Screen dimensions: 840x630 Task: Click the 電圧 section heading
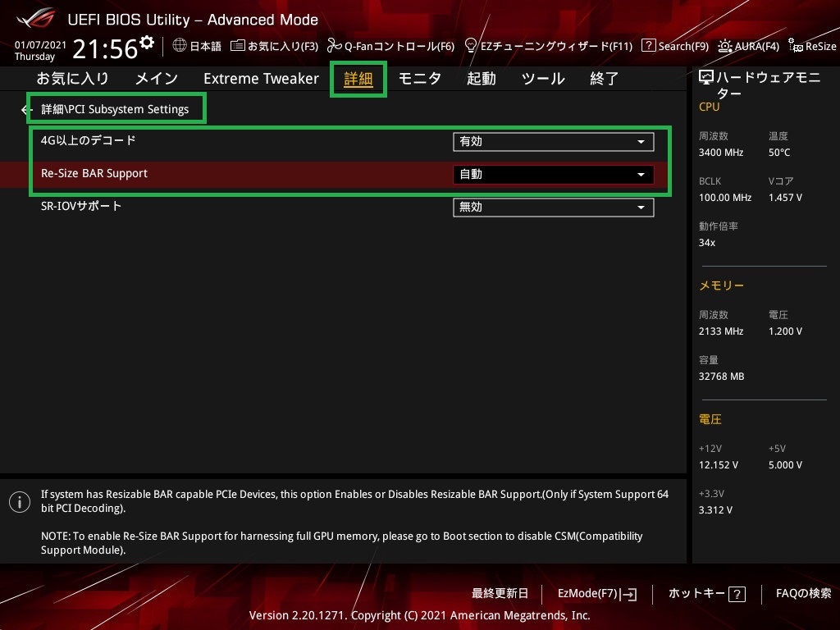[x=710, y=419]
